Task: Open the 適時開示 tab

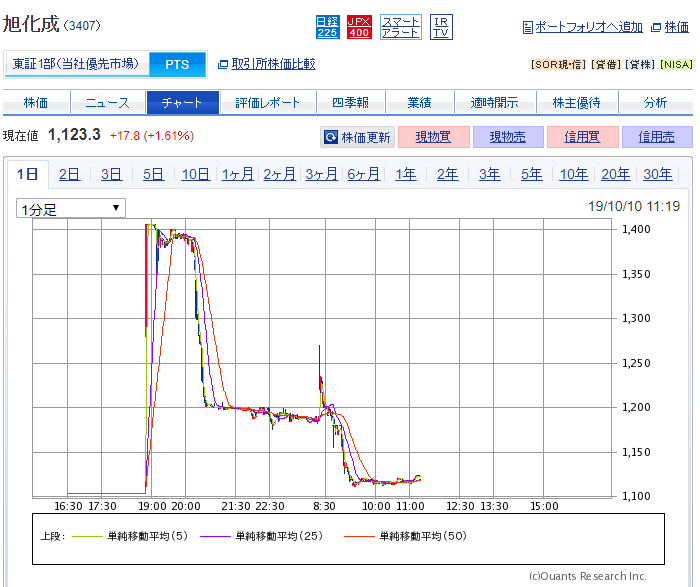Action: tap(495, 103)
